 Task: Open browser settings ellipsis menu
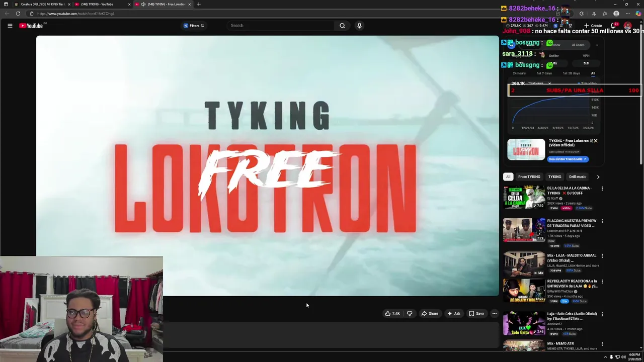[627, 14]
